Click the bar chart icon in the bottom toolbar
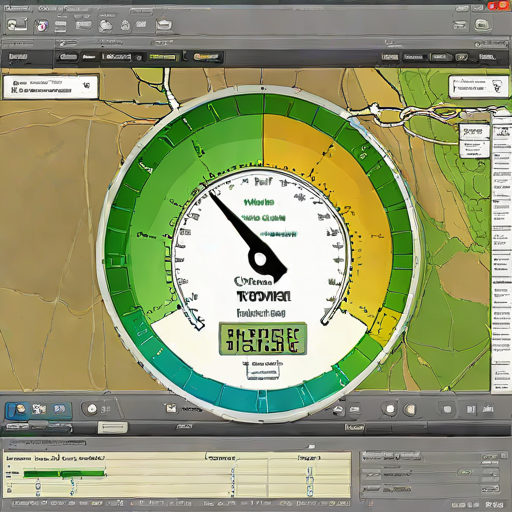 [x=488, y=409]
